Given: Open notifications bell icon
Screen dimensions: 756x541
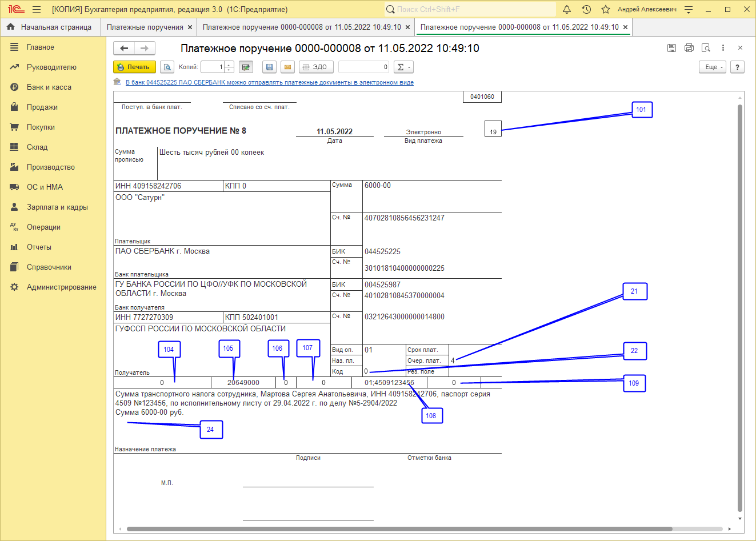Looking at the screenshot, I should coord(567,9).
